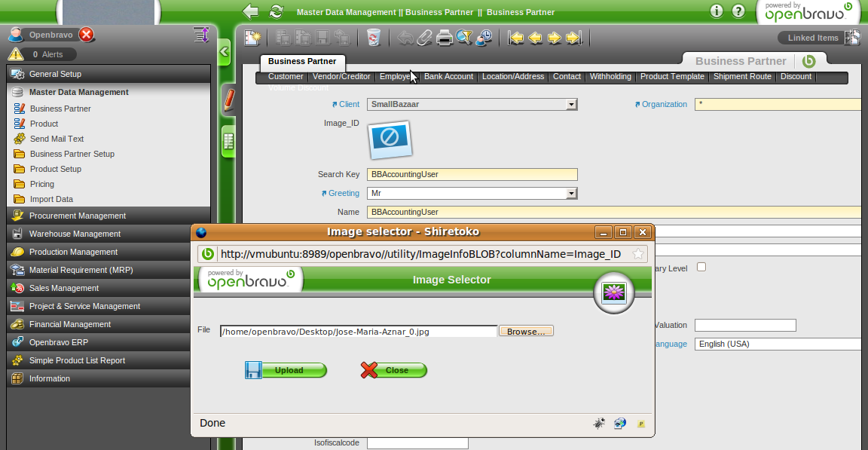The width and height of the screenshot is (868, 450).
Task: Click the Language field
Action: [x=778, y=344]
